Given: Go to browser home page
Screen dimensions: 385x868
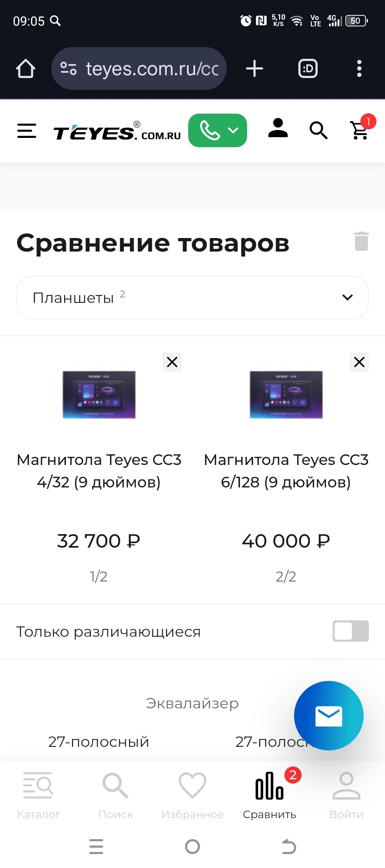Looking at the screenshot, I should point(26,68).
